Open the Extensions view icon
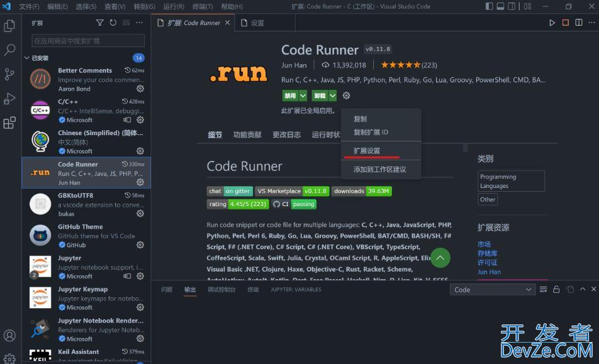Viewport: 599px width, 364px height. 9,123
